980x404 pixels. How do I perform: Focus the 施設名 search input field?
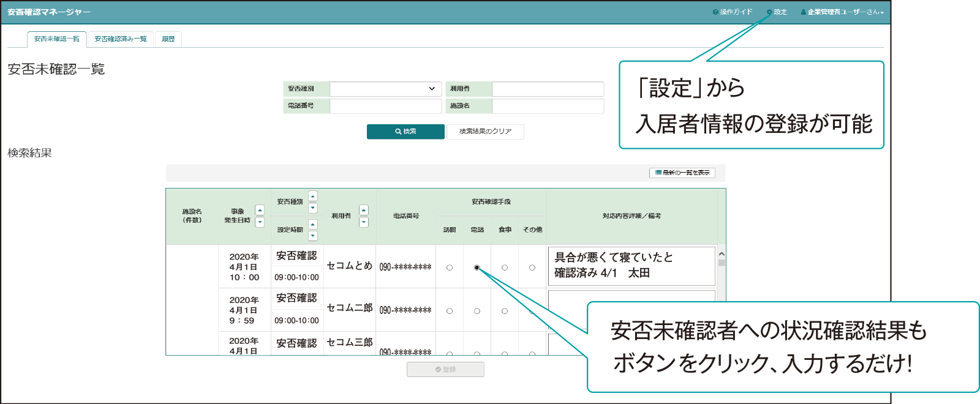(x=548, y=106)
